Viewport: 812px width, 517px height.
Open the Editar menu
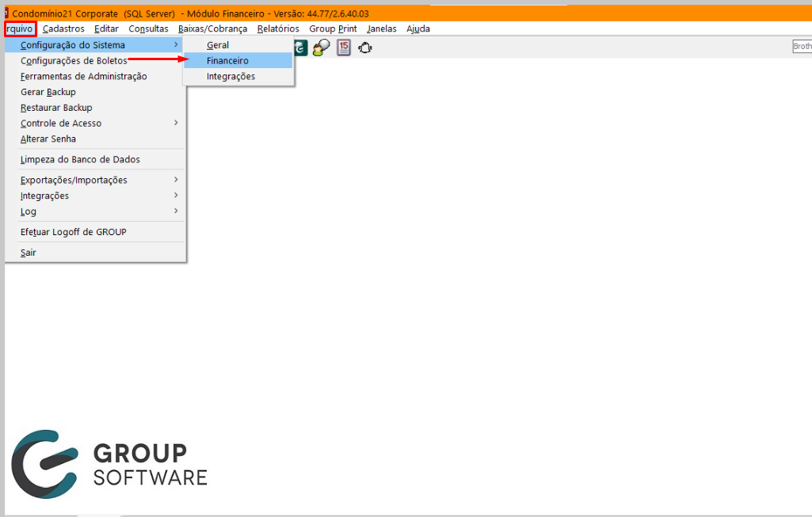(x=106, y=29)
